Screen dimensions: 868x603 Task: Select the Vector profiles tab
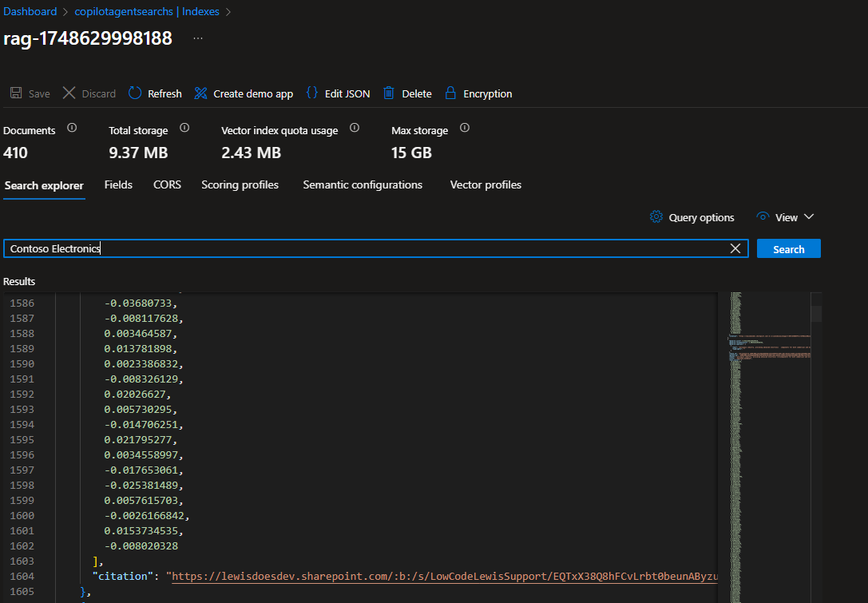486,184
